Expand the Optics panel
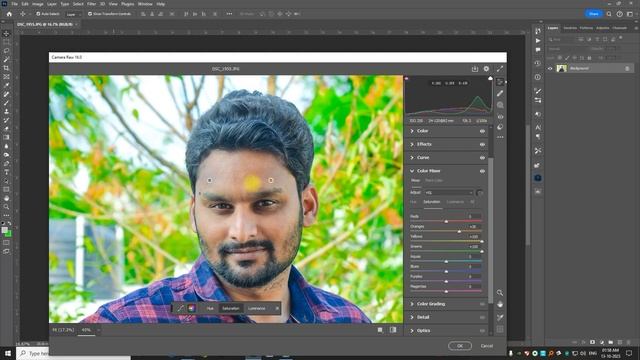 (412, 331)
